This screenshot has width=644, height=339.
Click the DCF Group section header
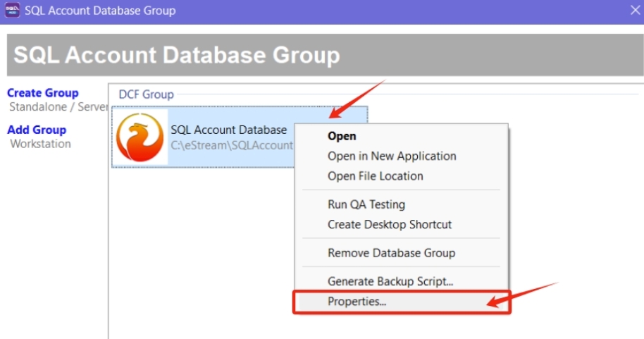pos(146,94)
